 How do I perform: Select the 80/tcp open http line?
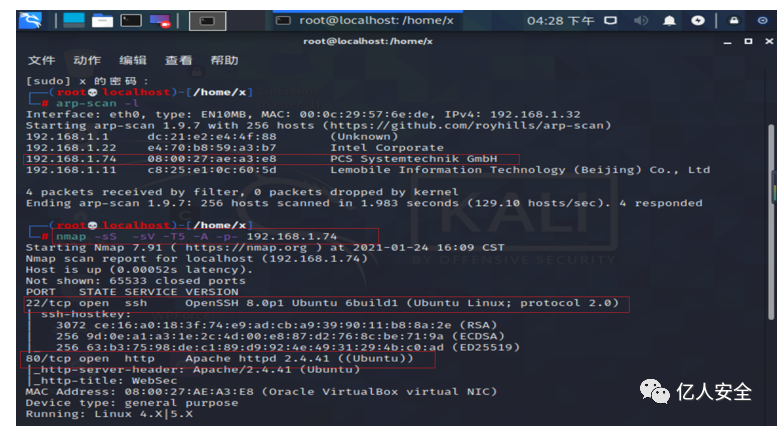coord(219,358)
